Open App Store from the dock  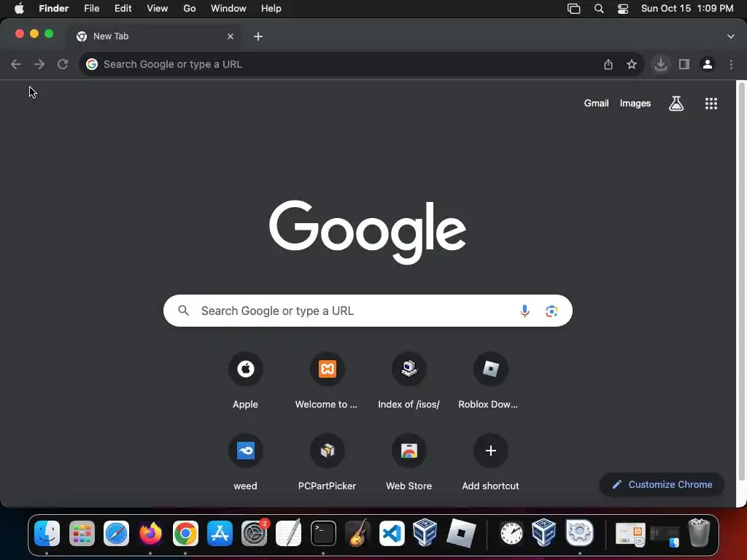(220, 533)
